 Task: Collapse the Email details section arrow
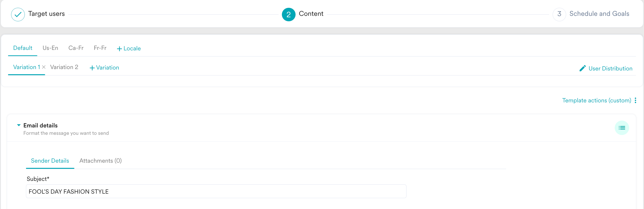(19, 125)
